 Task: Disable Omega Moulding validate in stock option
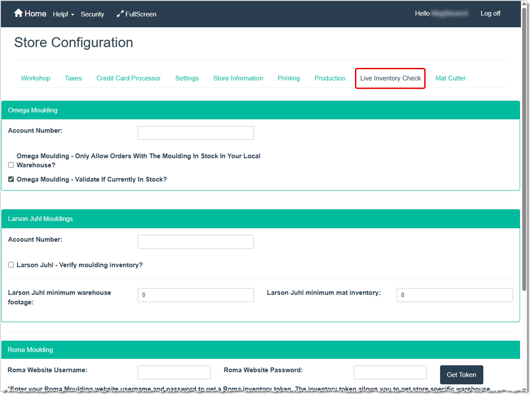(x=11, y=179)
